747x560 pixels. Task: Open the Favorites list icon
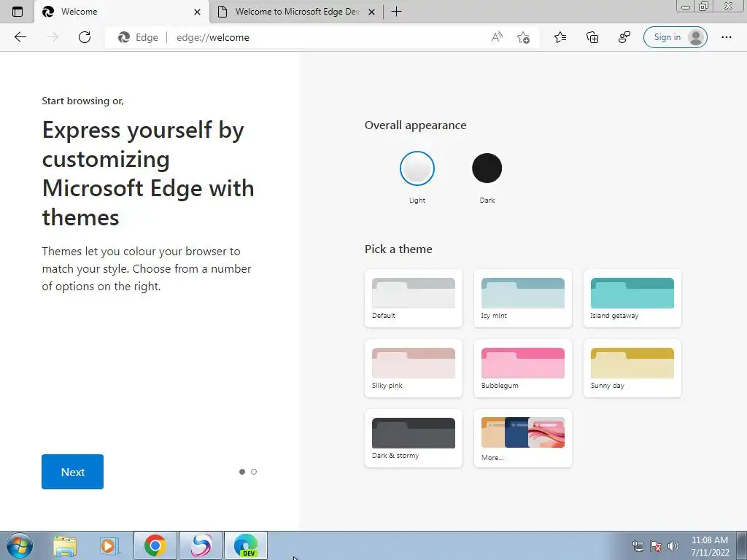[560, 37]
